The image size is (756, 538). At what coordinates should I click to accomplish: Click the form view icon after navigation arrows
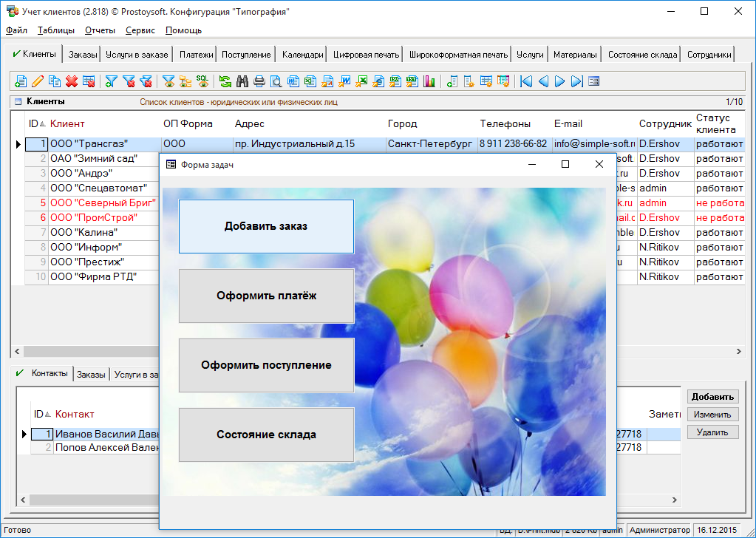click(593, 81)
